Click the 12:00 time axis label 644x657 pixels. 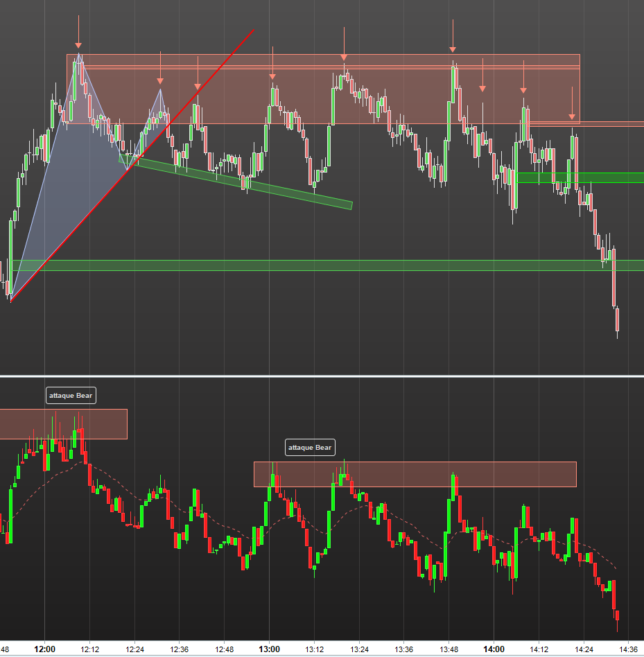tap(44, 649)
